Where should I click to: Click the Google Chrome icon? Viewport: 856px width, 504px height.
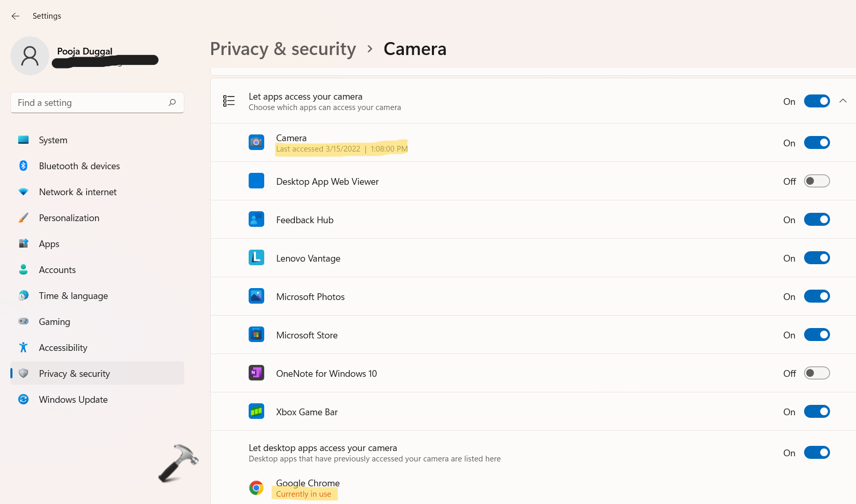[x=256, y=488]
